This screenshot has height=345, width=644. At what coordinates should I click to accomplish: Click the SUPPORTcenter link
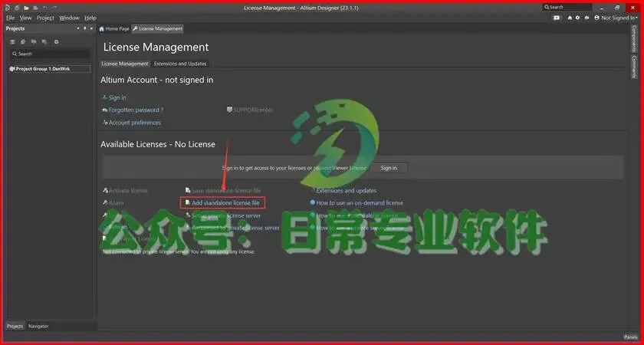[x=252, y=110]
